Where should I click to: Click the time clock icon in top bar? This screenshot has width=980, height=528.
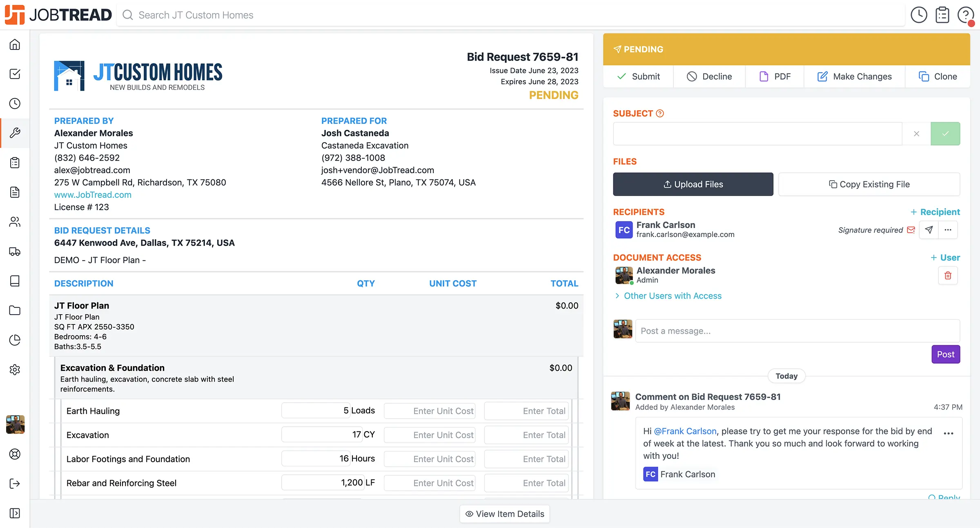pyautogui.click(x=919, y=15)
